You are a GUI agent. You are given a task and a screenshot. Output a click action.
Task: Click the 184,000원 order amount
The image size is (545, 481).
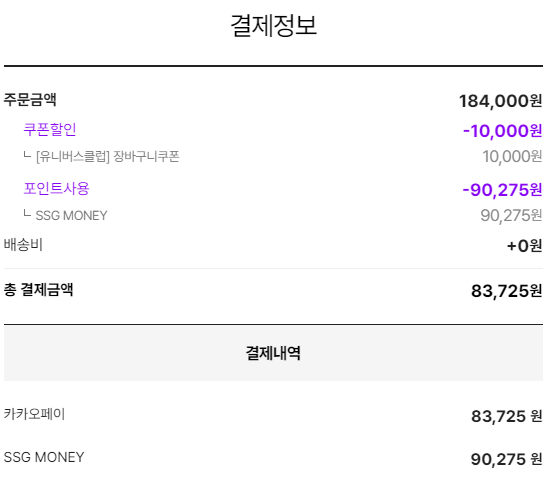coord(501,101)
